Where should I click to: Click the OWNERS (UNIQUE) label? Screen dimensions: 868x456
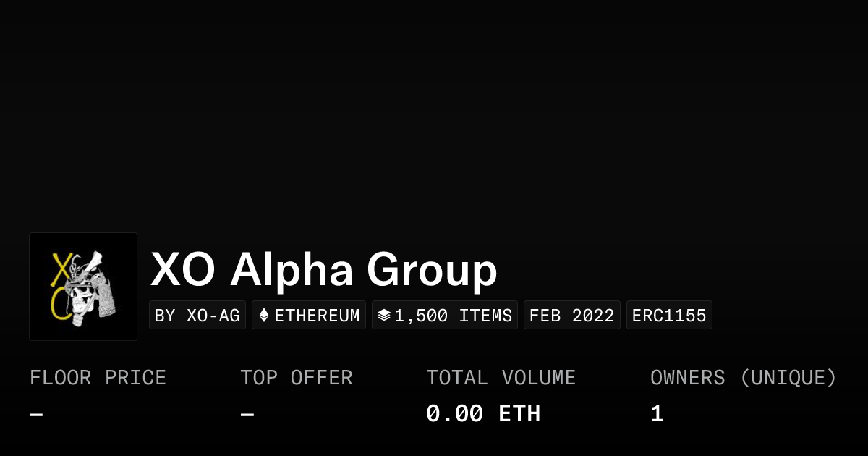(x=743, y=378)
